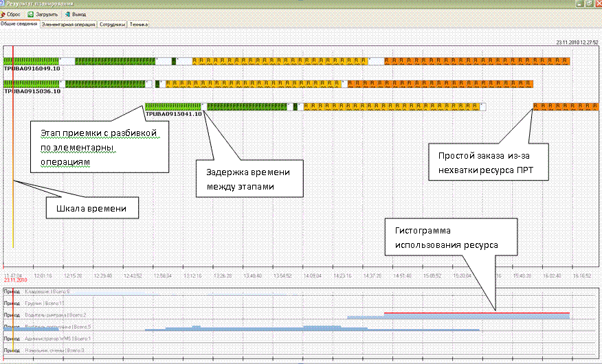Select the Общие сведения tab

[19, 24]
